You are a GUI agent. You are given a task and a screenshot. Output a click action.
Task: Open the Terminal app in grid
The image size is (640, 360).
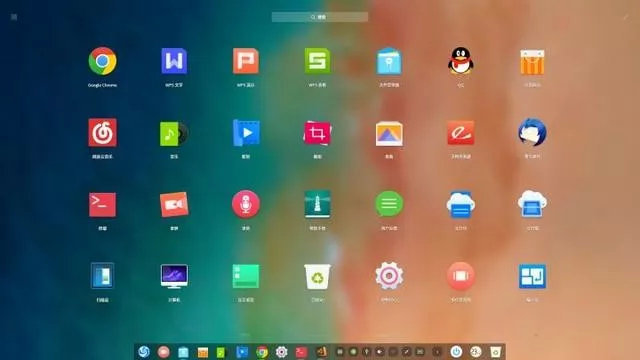pos(102,204)
